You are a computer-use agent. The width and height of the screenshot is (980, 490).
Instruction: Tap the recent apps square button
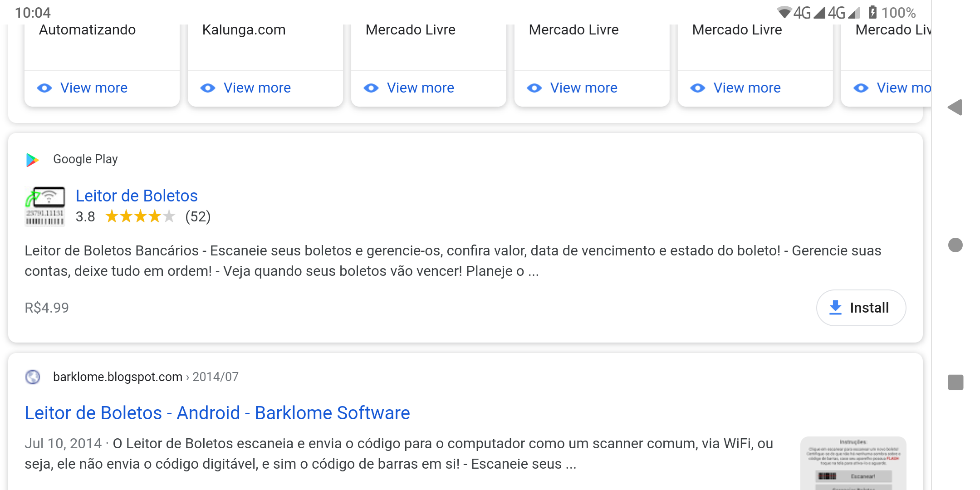955,382
